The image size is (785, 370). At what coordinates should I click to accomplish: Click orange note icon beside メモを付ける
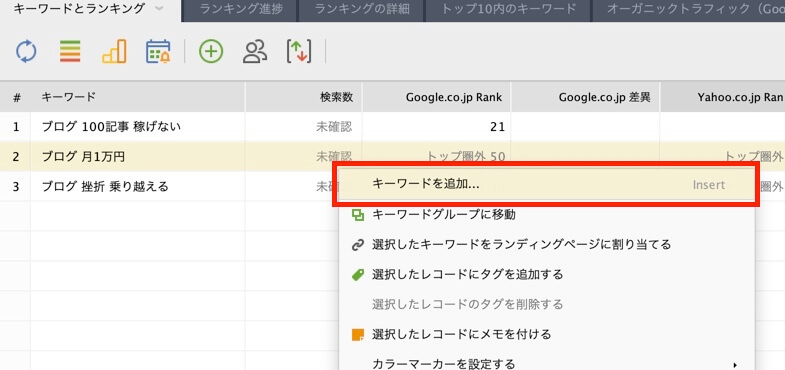[x=358, y=334]
